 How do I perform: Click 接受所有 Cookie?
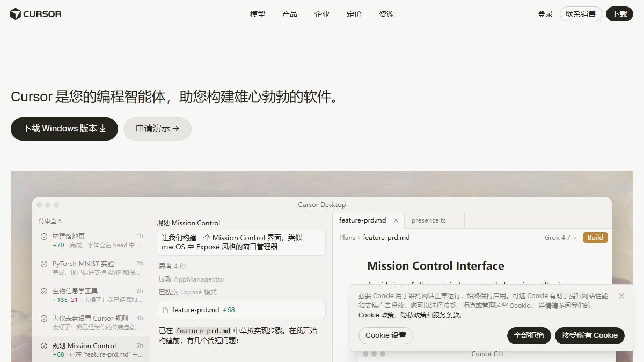point(590,336)
